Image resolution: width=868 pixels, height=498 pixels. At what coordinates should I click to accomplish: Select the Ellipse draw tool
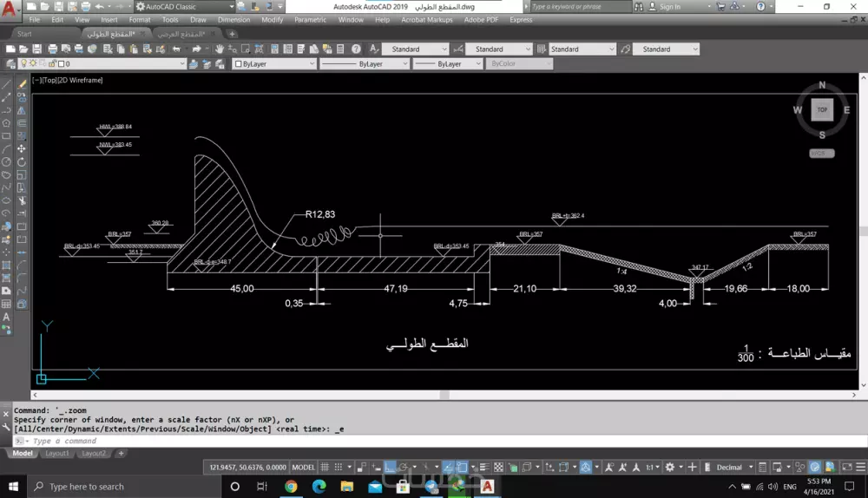[6, 200]
